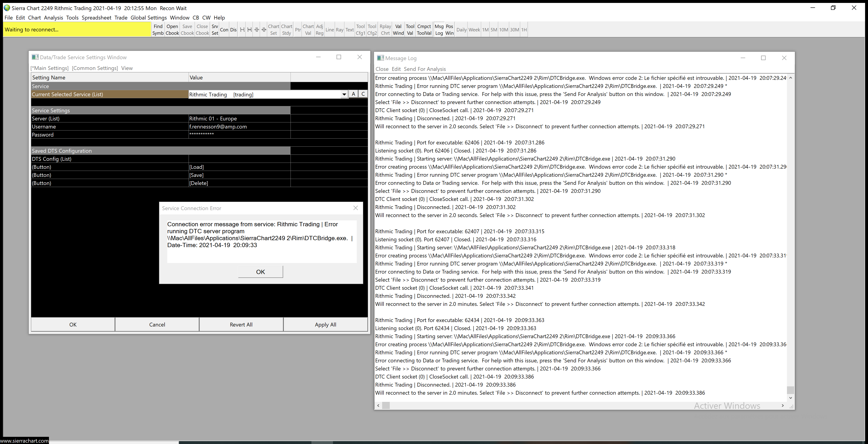Screen dimensions: 868x444
Task: Click Send For Analysis in Message Log
Action: (x=425, y=69)
